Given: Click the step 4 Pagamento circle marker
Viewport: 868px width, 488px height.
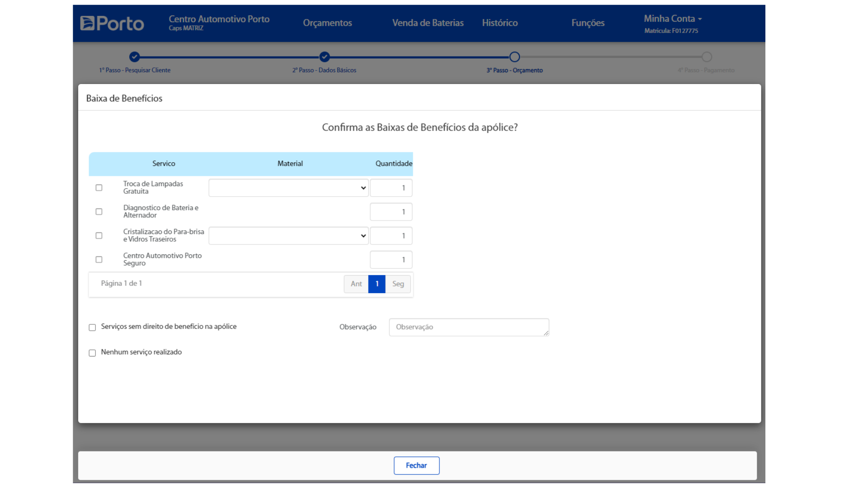Looking at the screenshot, I should coord(707,57).
